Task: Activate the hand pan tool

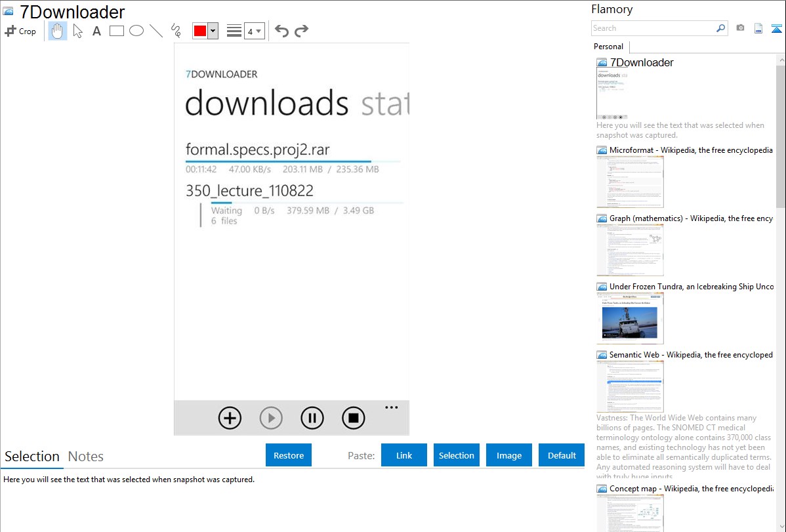Action: point(57,31)
